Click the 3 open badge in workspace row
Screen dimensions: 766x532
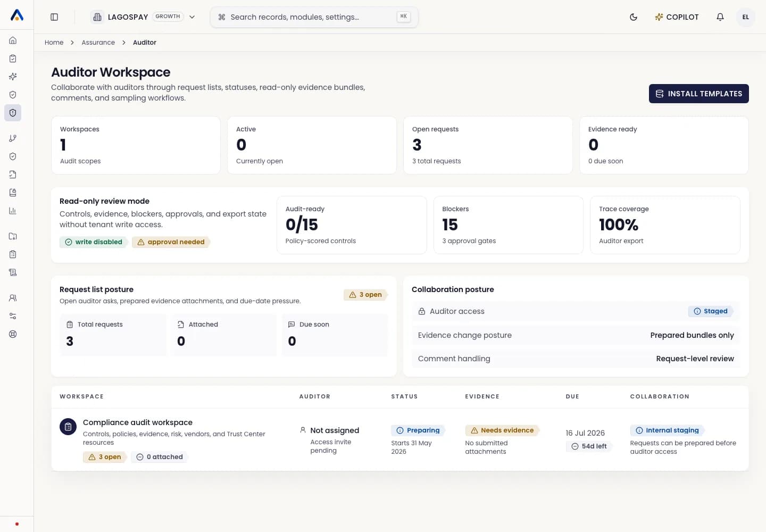pyautogui.click(x=104, y=457)
